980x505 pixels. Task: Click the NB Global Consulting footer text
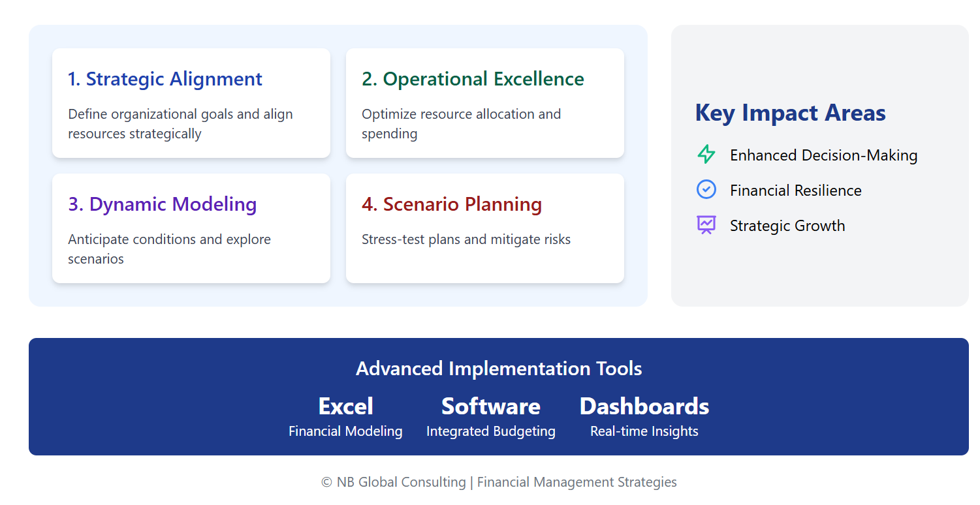click(499, 482)
